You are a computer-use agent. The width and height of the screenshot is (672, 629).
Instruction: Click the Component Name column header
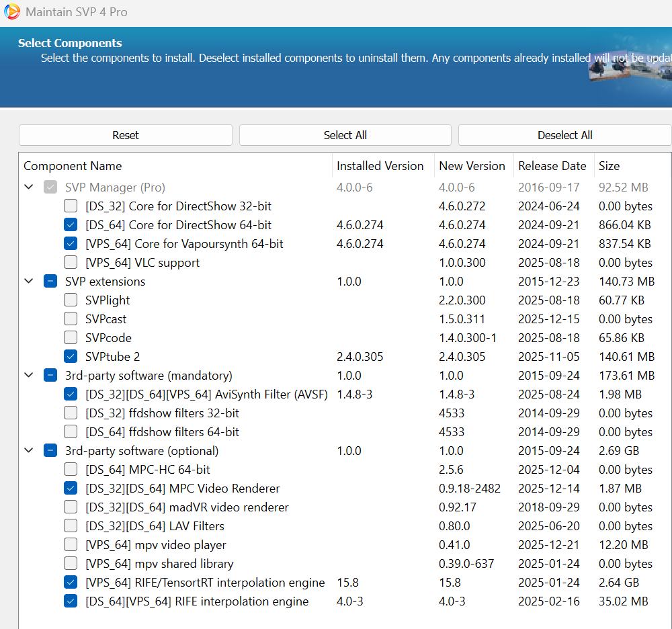[73, 166]
